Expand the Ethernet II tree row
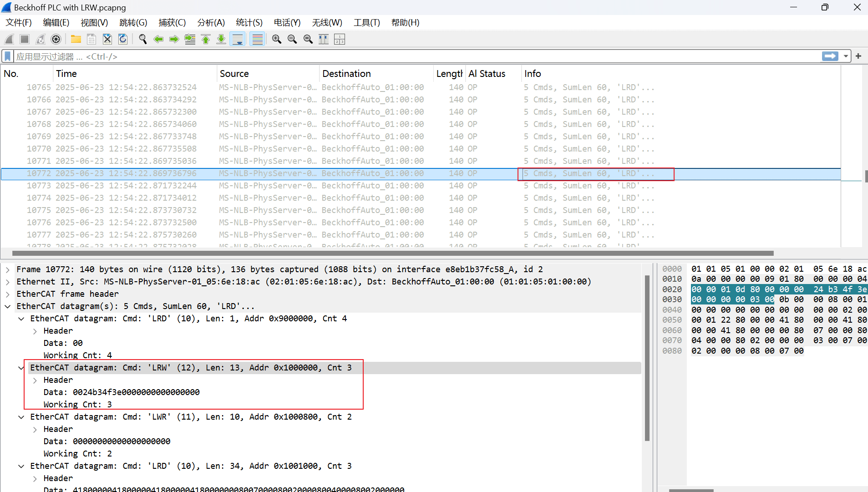The width and height of the screenshot is (868, 492). pyautogui.click(x=8, y=282)
